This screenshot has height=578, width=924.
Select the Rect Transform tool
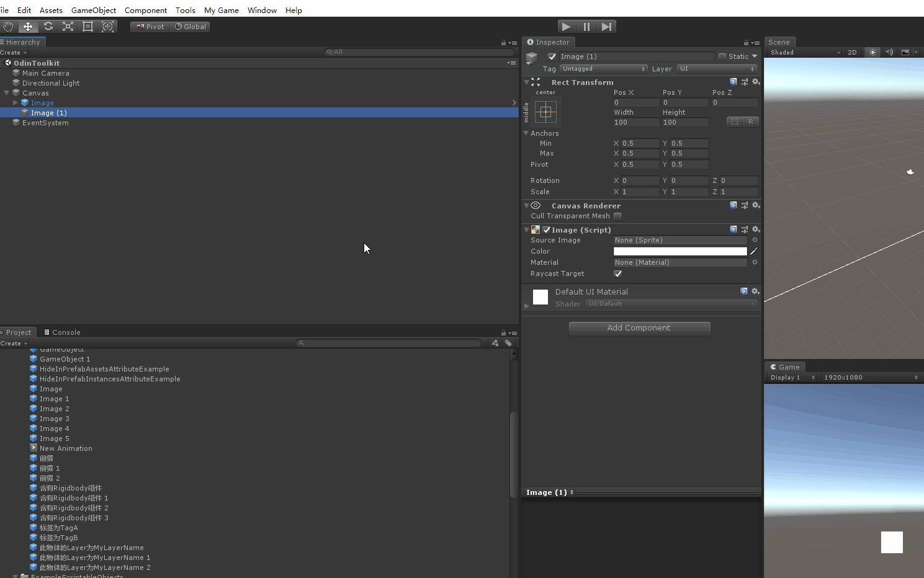[87, 27]
